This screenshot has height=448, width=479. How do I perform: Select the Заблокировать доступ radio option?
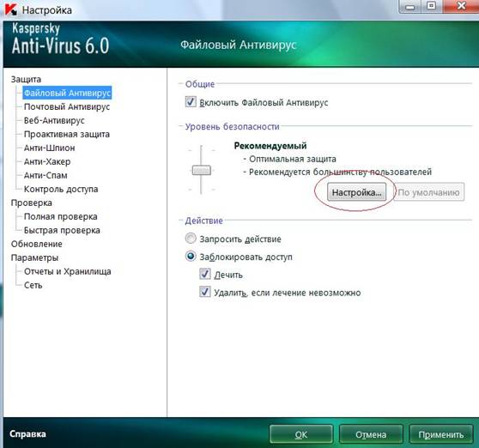tap(191, 256)
